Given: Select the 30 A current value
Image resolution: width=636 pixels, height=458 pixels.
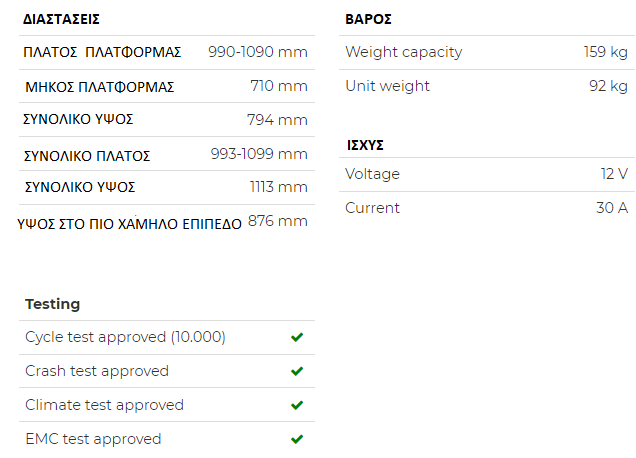Looking at the screenshot, I should click(x=611, y=208).
